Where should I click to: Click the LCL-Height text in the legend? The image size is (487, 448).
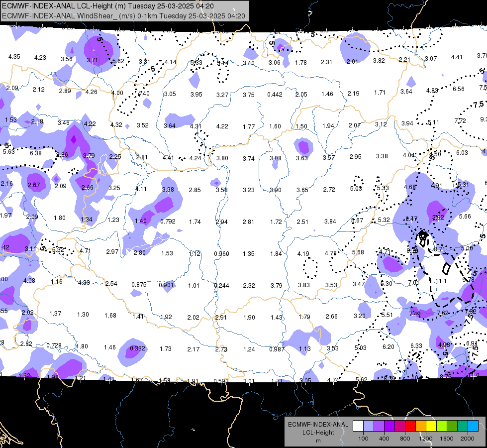click(x=318, y=433)
